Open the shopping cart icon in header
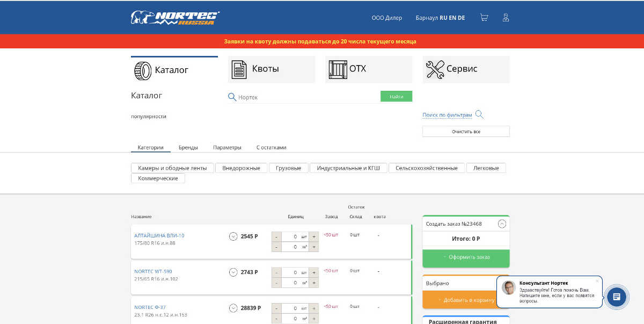 pos(484,17)
